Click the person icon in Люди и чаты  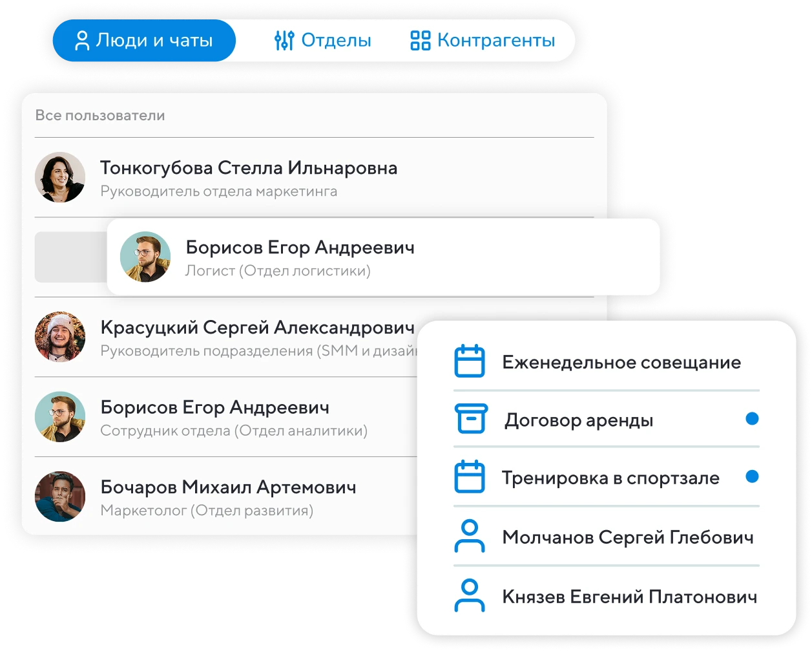(82, 41)
